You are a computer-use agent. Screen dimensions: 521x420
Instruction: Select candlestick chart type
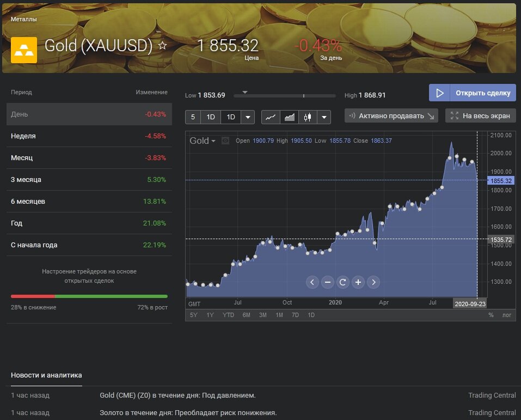[x=308, y=117]
